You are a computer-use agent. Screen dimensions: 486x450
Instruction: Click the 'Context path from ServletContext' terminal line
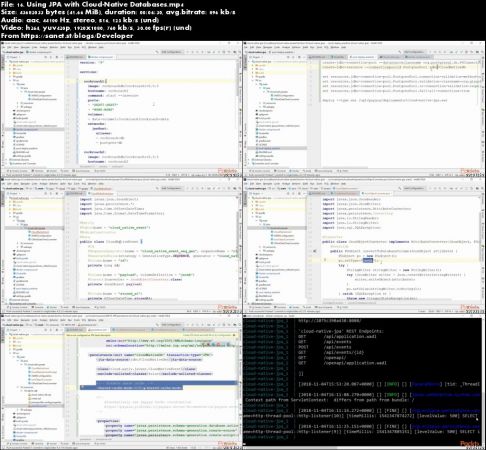329,400
